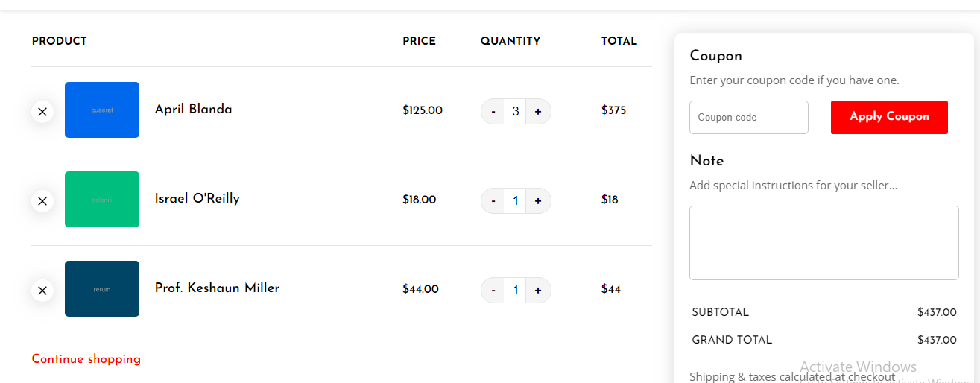Increase Israel O'Reilly quantity with plus
This screenshot has width=980, height=383.
pos(538,201)
